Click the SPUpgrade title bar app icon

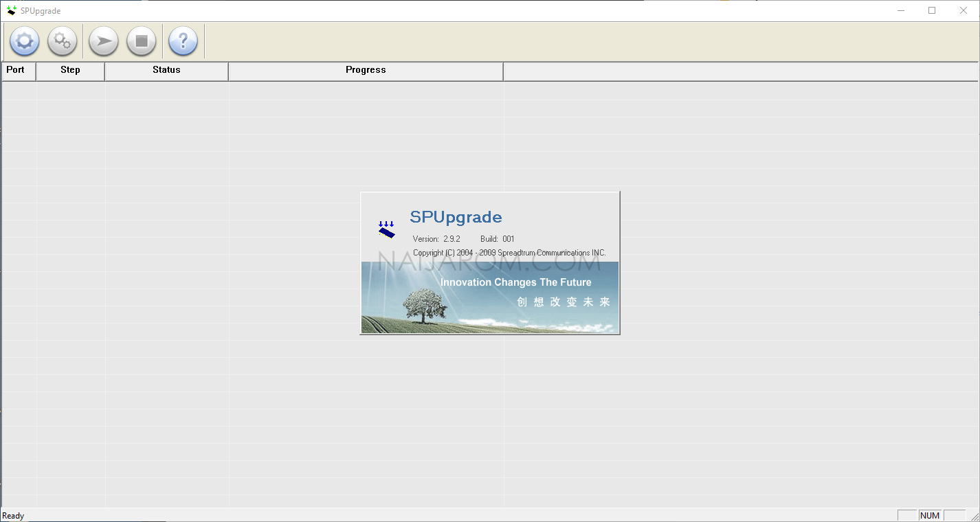pyautogui.click(x=12, y=10)
